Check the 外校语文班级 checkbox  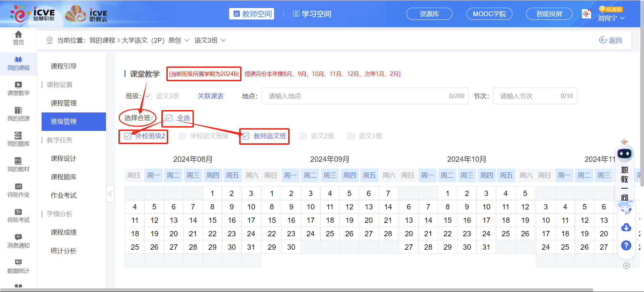(182, 136)
